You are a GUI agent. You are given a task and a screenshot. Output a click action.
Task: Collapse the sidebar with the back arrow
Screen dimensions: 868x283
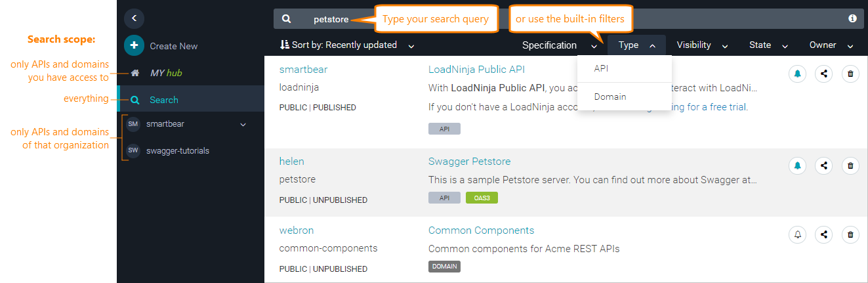coord(134,18)
